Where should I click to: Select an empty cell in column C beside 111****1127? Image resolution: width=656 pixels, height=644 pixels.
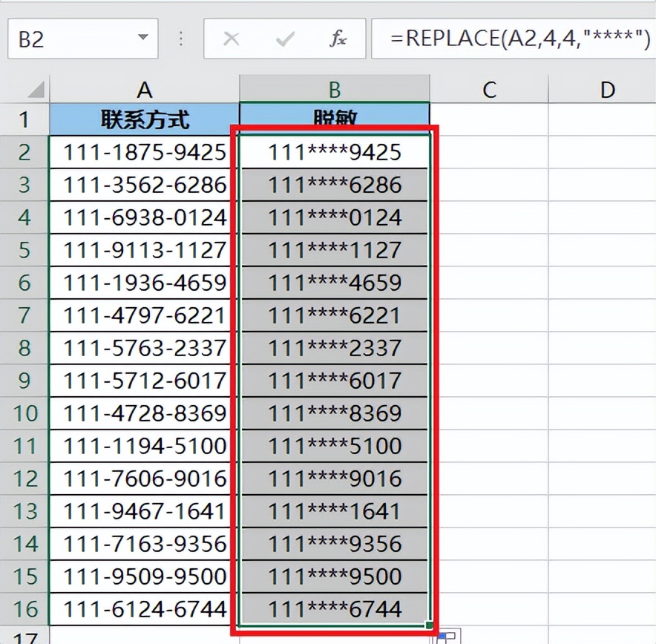[x=489, y=250]
